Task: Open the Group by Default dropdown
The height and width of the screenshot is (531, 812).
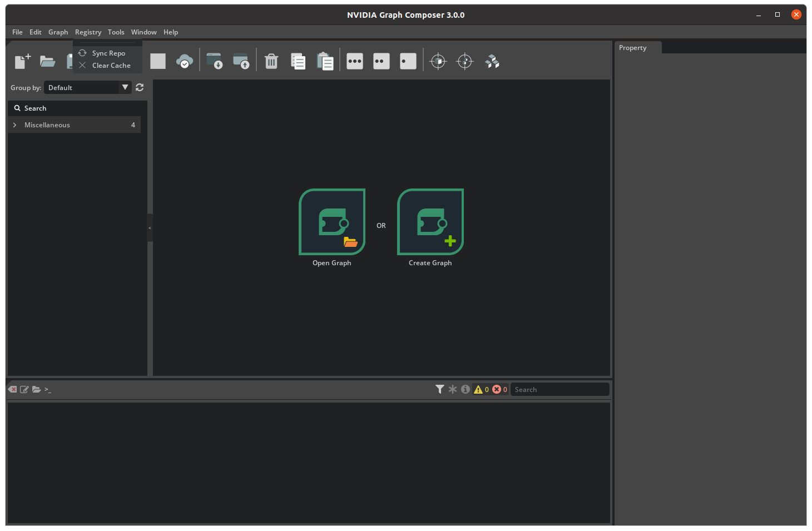Action: [88, 87]
